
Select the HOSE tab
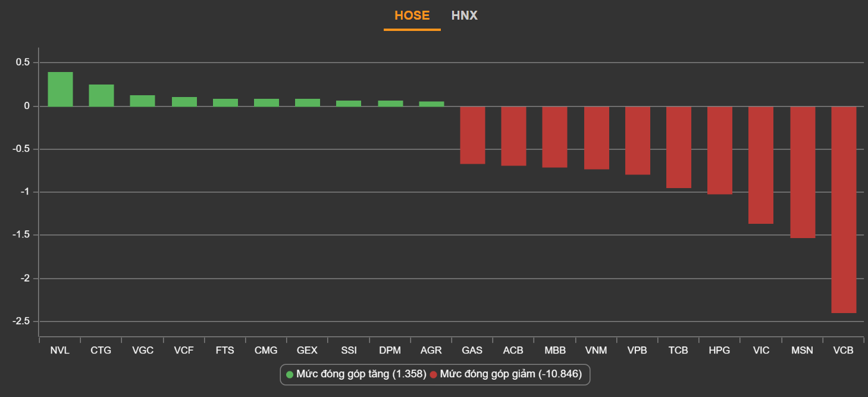[x=412, y=15]
